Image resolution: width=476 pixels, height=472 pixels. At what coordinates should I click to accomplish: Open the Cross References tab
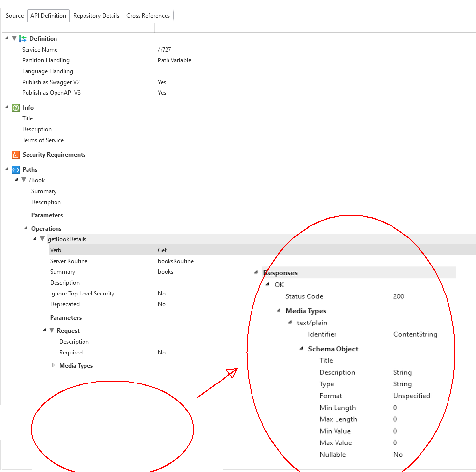click(148, 16)
